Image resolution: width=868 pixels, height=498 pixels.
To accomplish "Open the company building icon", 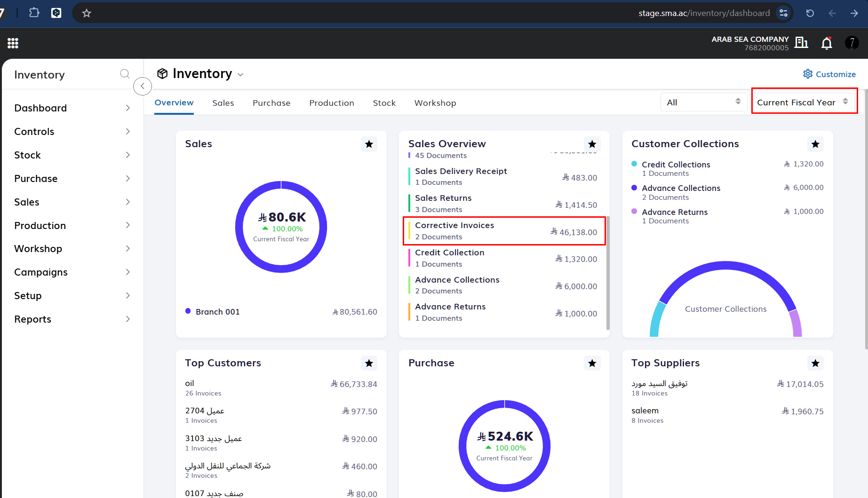I will [801, 43].
